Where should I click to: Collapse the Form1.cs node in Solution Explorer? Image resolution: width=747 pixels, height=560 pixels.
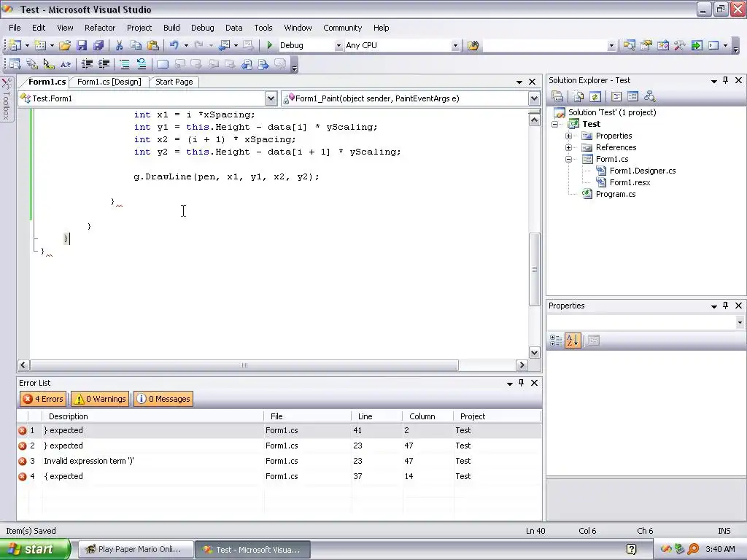point(568,159)
